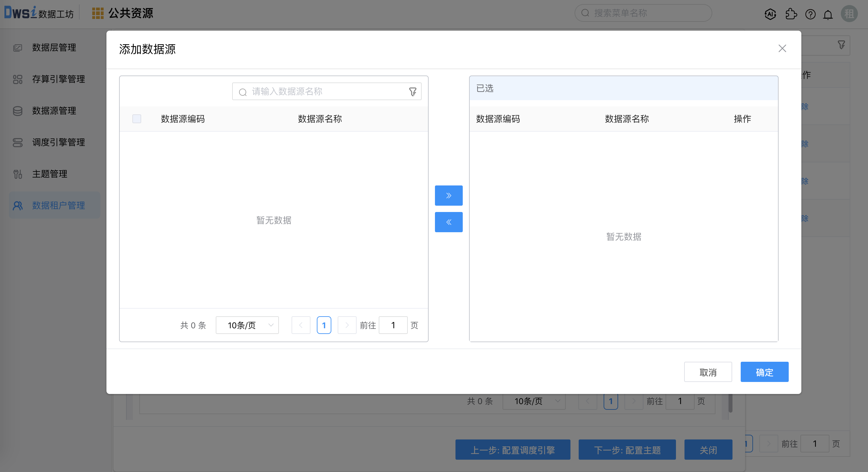868x472 pixels.
Task: Click the AI assistant icon in the top bar
Action: coord(771,14)
